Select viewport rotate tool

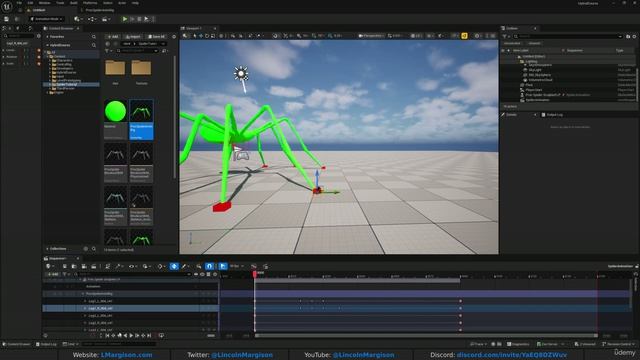pos(207,36)
